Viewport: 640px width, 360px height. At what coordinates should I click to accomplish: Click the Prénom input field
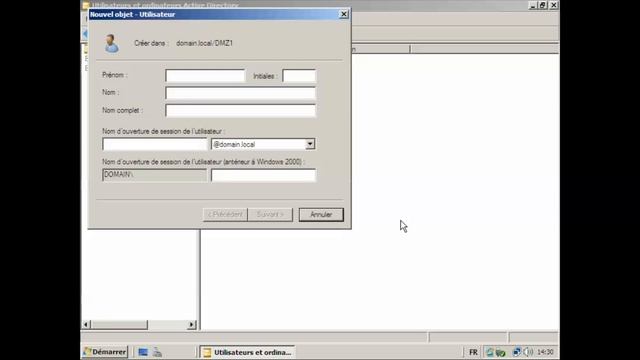(205, 76)
